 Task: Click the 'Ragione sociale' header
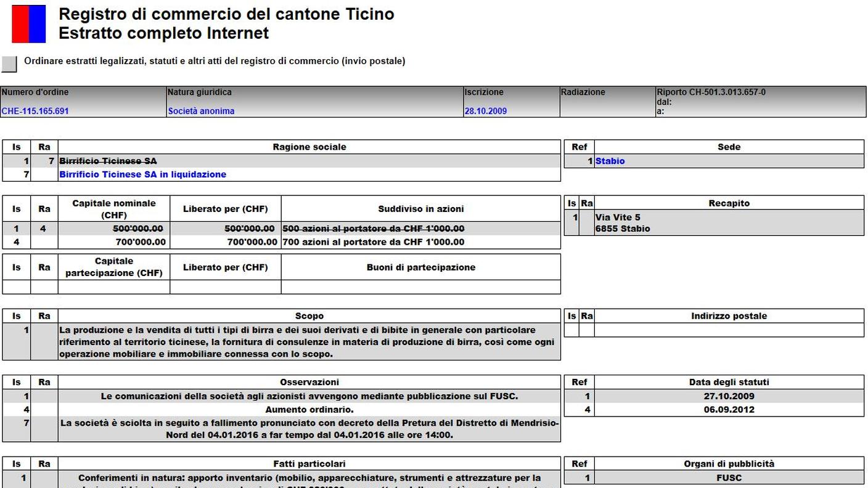(309, 147)
